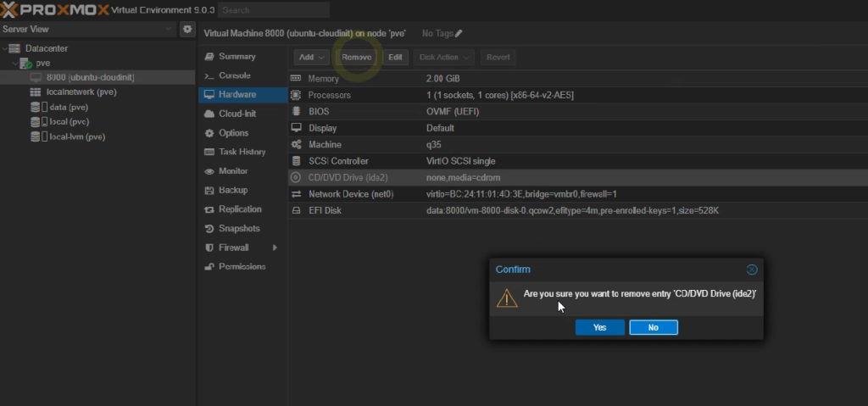
Task: Click the Cloud-Init cloud icon
Action: pyautogui.click(x=209, y=114)
